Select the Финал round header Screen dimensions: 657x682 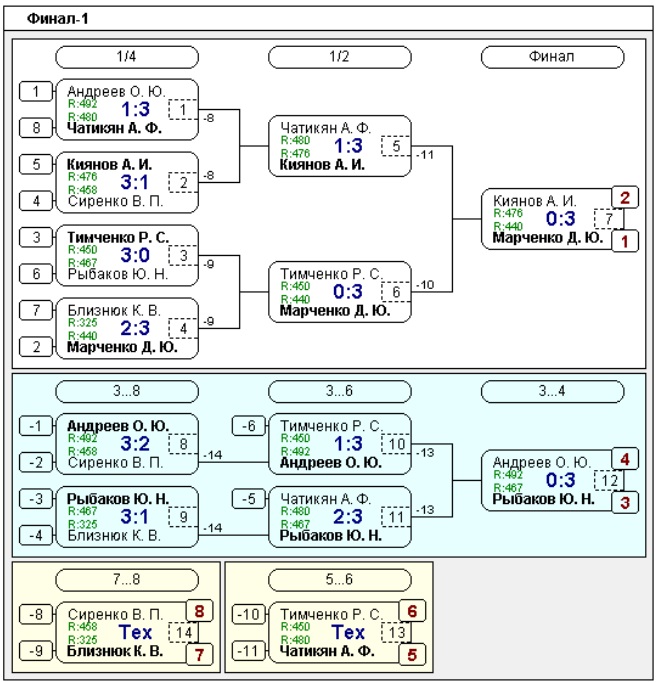pos(552,57)
